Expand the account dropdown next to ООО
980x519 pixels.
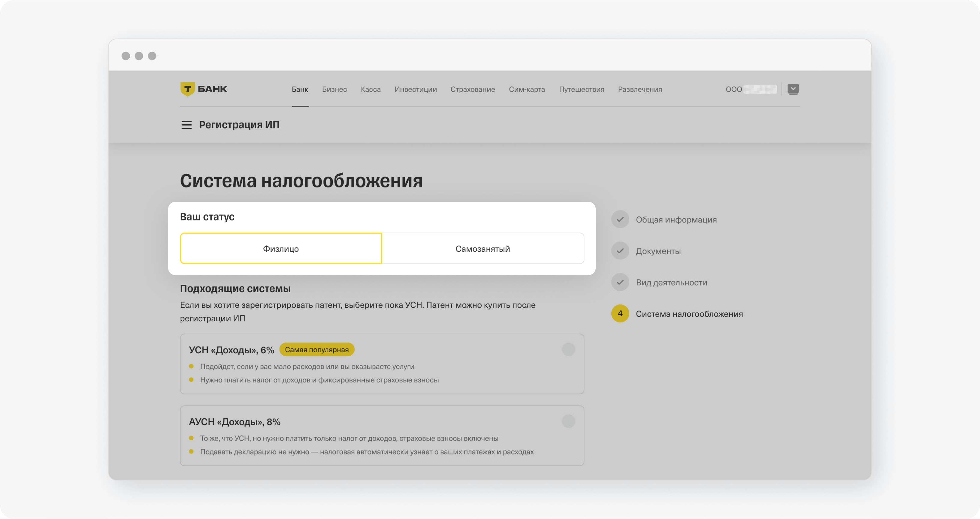point(793,89)
